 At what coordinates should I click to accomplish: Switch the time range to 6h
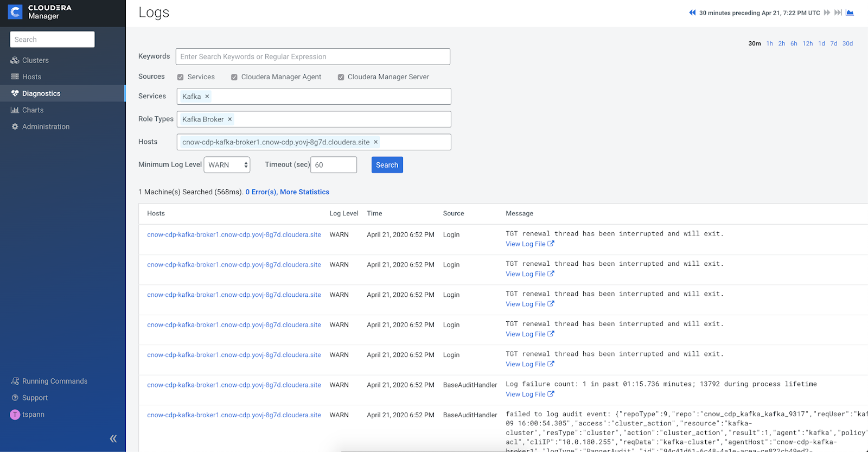794,43
